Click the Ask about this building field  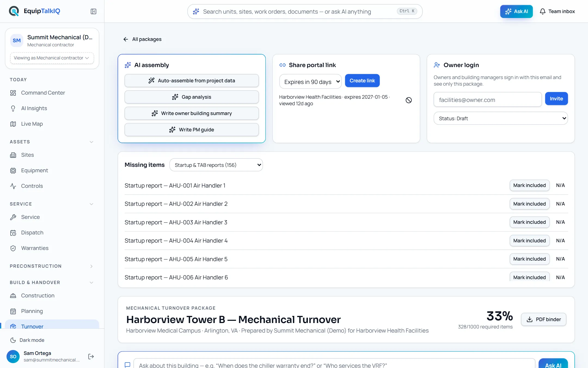[334, 364]
